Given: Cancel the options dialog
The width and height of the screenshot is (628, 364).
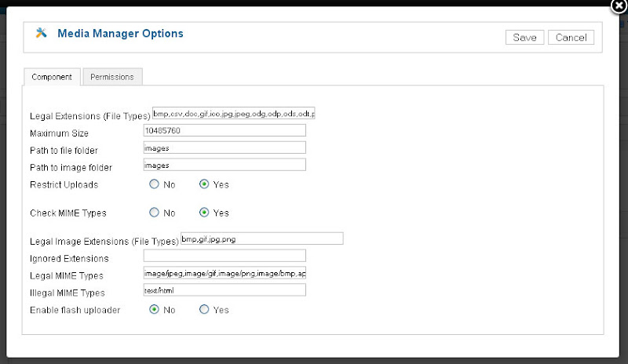Looking at the screenshot, I should tap(571, 37).
